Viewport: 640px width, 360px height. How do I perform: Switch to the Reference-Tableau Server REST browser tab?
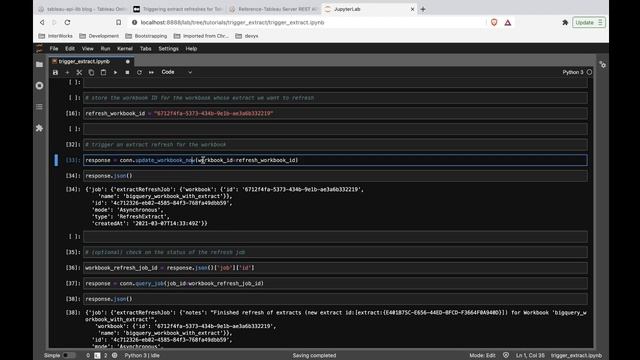point(273,9)
